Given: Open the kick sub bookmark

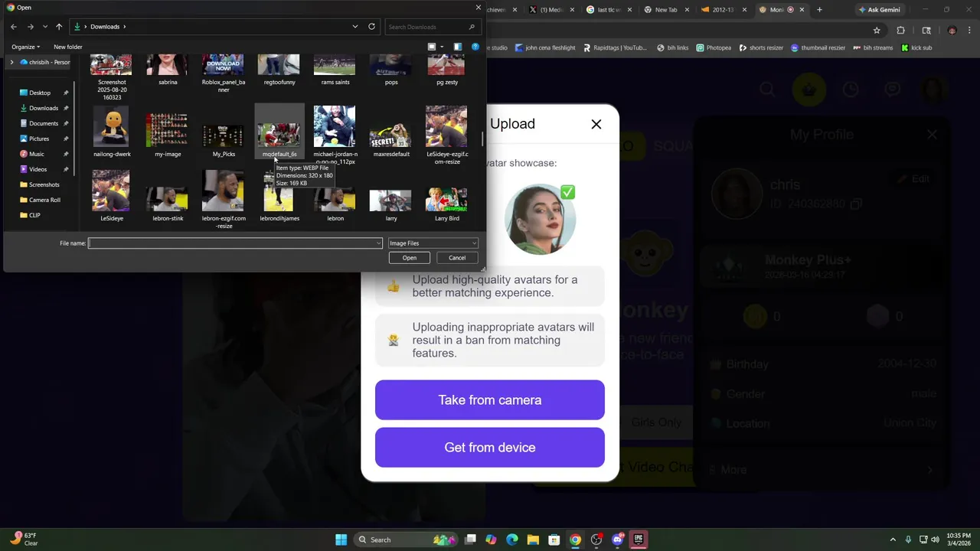Looking at the screenshot, I should pyautogui.click(x=916, y=47).
